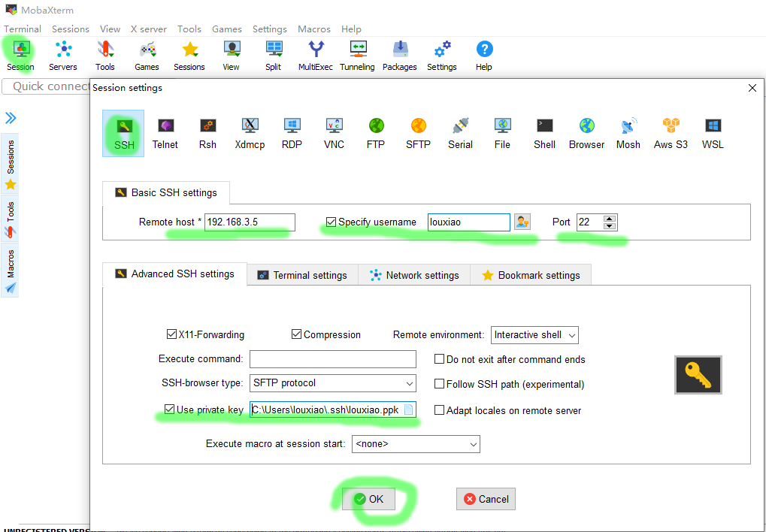Toggle the X11-Forwarding checkbox
This screenshot has height=532, width=766.
coord(171,334)
